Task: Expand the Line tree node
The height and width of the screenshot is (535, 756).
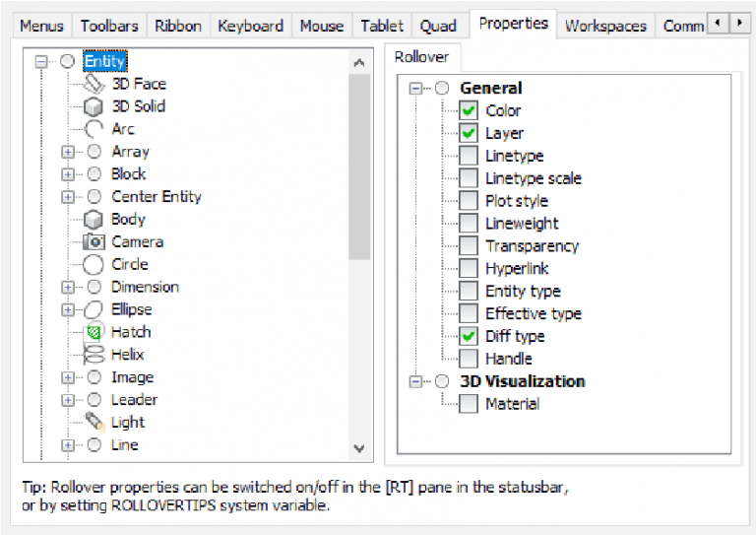Action: (x=68, y=444)
